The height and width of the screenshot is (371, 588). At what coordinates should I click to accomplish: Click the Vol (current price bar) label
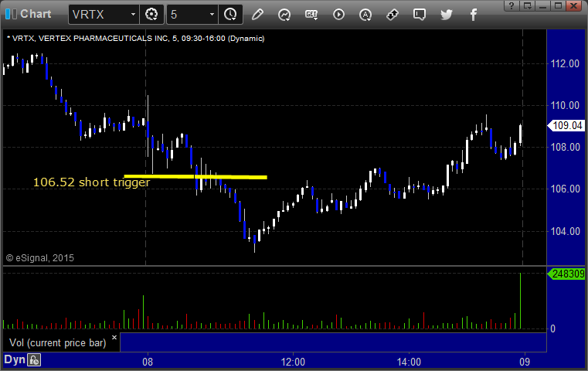tap(58, 343)
